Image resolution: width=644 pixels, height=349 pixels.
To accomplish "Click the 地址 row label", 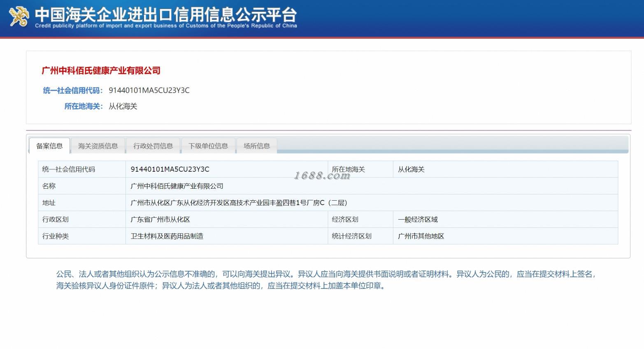I will click(82, 203).
